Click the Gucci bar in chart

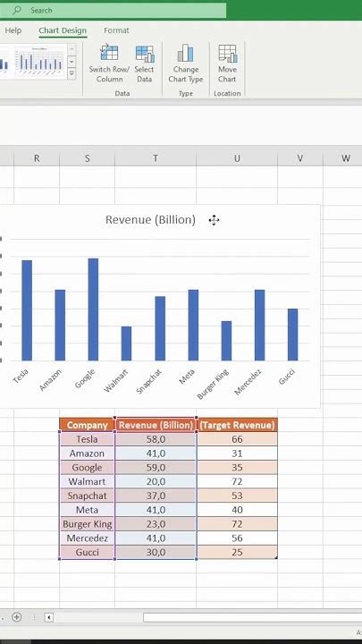292,335
